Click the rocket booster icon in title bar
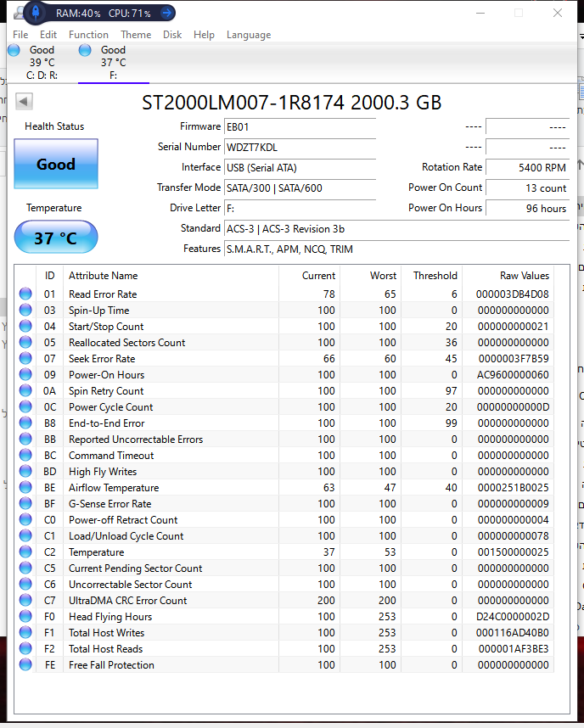The width and height of the screenshot is (584, 728). pyautogui.click(x=36, y=13)
